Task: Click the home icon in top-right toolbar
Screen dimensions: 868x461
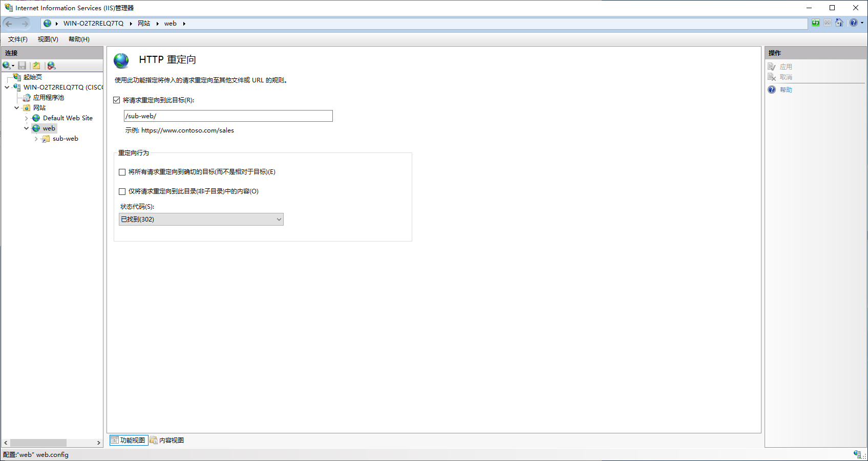Action: pyautogui.click(x=839, y=23)
